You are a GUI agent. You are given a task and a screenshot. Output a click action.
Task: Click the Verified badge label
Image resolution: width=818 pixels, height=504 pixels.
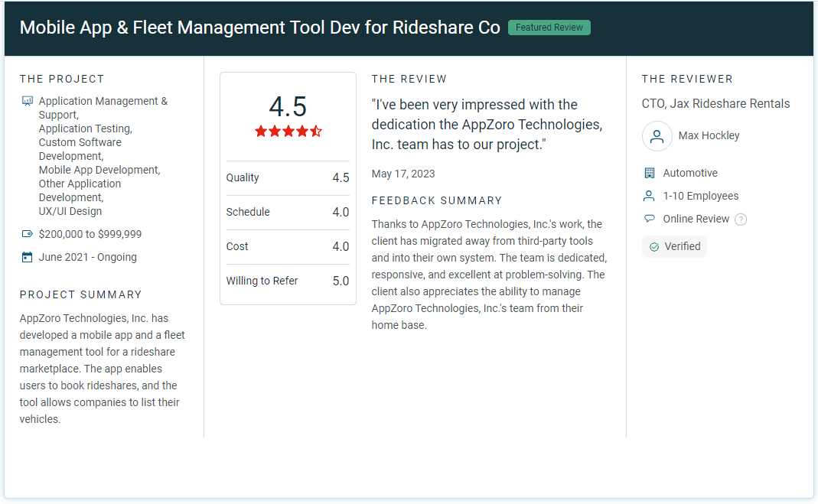coord(682,246)
